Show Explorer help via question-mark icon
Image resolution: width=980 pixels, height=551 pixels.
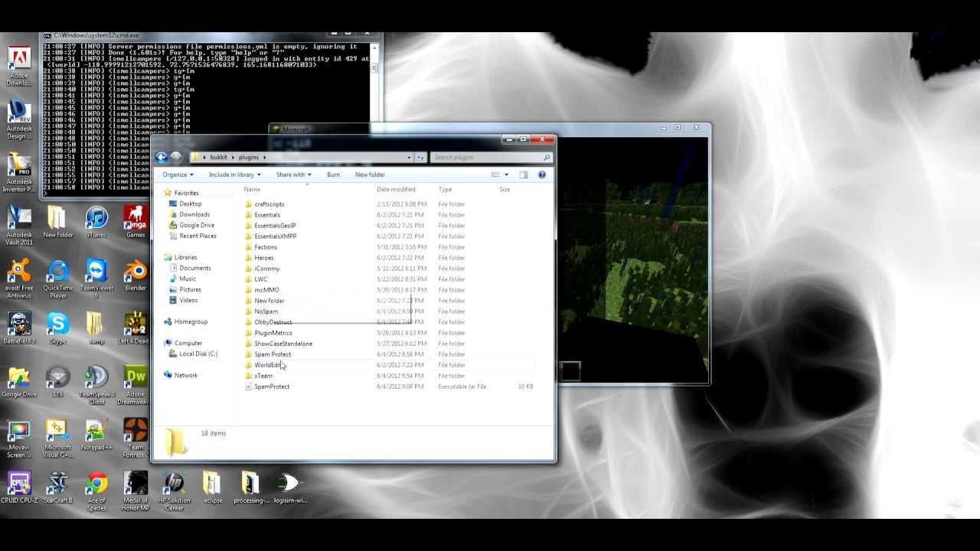[x=542, y=174]
